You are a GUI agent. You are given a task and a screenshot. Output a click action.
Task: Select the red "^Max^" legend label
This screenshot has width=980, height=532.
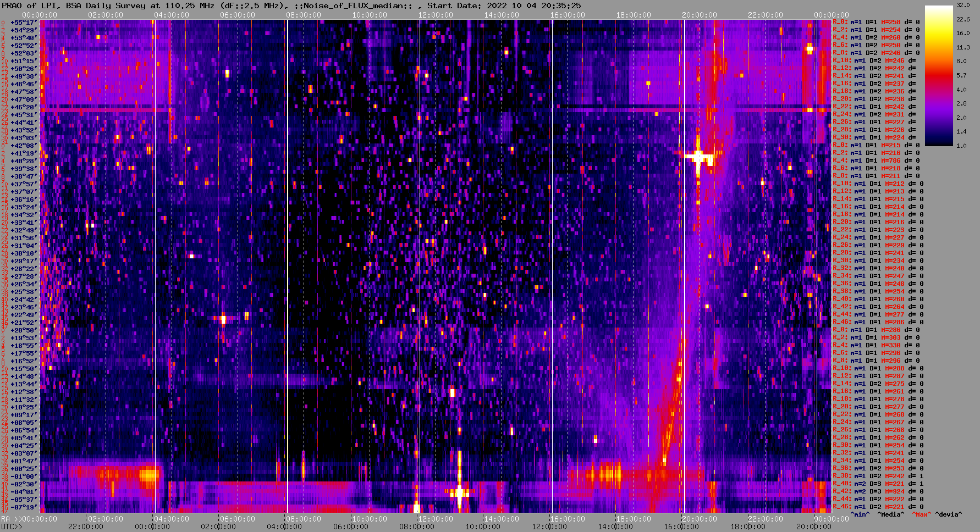(921, 514)
